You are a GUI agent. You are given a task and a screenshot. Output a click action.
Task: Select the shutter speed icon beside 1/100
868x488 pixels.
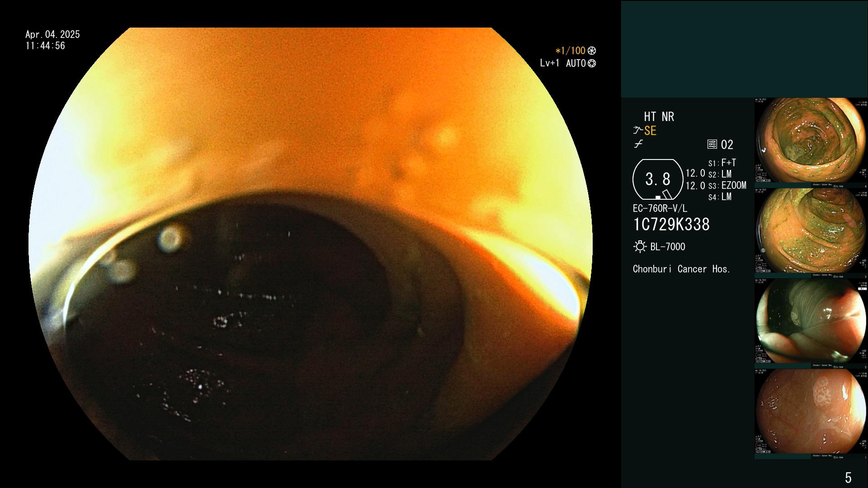[x=592, y=51]
